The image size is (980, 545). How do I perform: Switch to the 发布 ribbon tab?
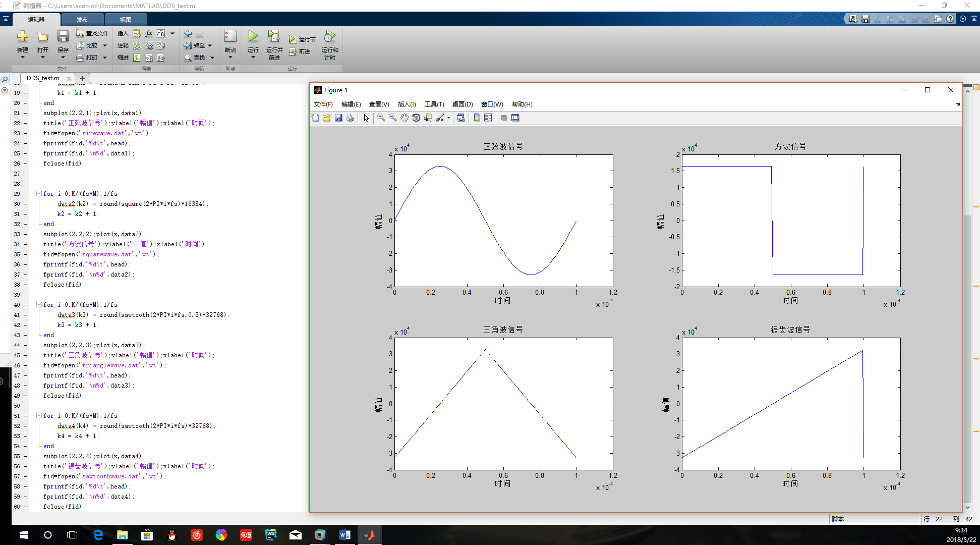82,20
